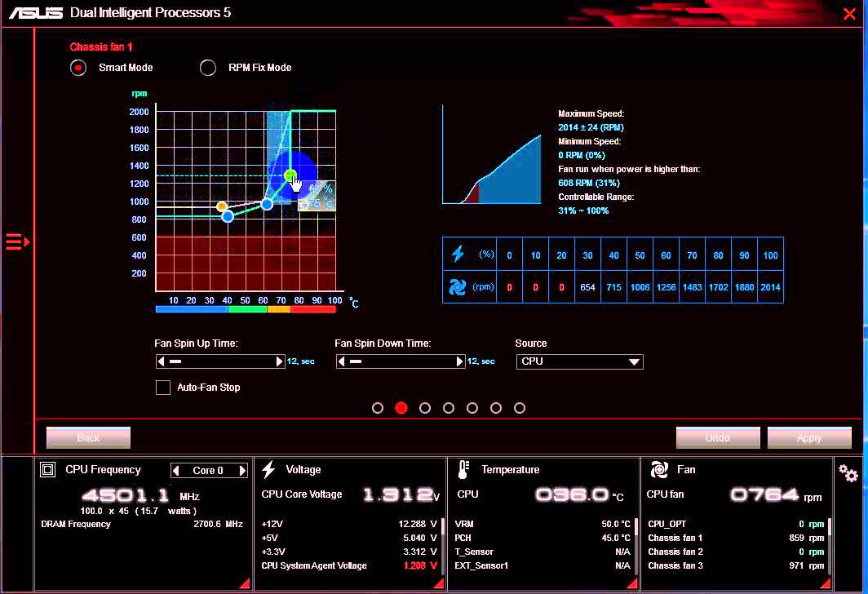Expand the CPU Frequency panel corner triangle
Screen dimensions: 868x594
(244, 583)
